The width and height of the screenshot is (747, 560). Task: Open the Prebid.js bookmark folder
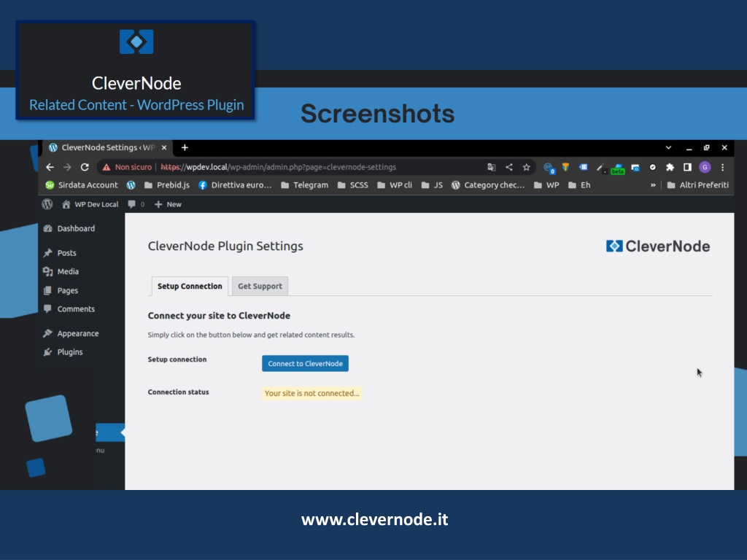[167, 185]
